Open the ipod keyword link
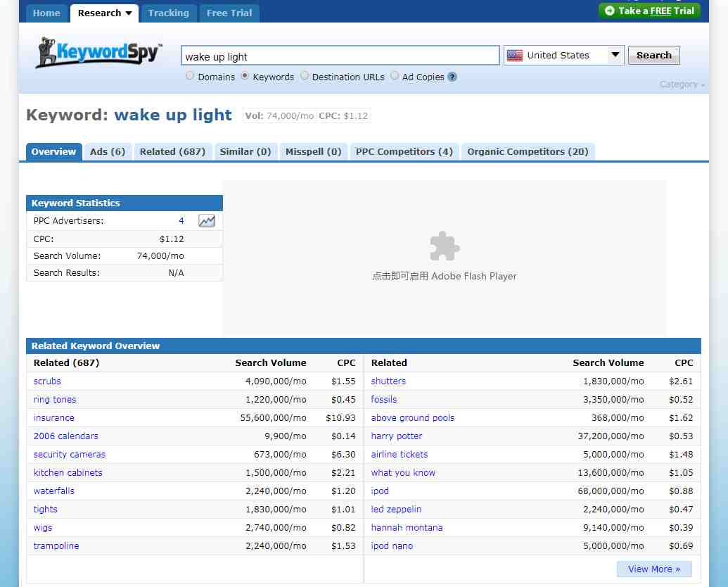The image size is (728, 587). 380,491
